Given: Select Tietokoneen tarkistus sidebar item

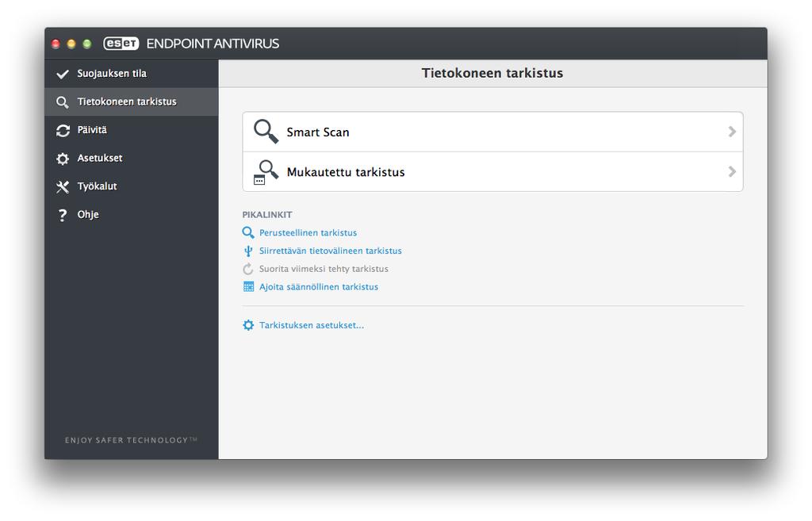Looking at the screenshot, I should [x=132, y=102].
